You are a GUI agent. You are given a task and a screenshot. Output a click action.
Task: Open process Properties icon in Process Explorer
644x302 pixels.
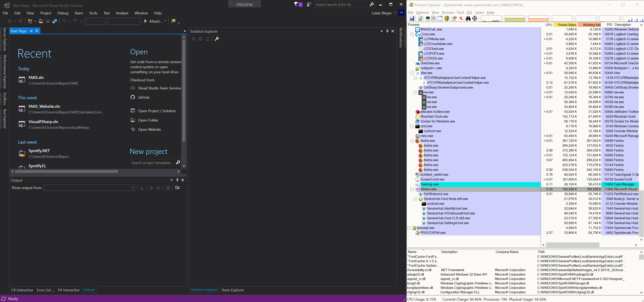[x=454, y=19]
